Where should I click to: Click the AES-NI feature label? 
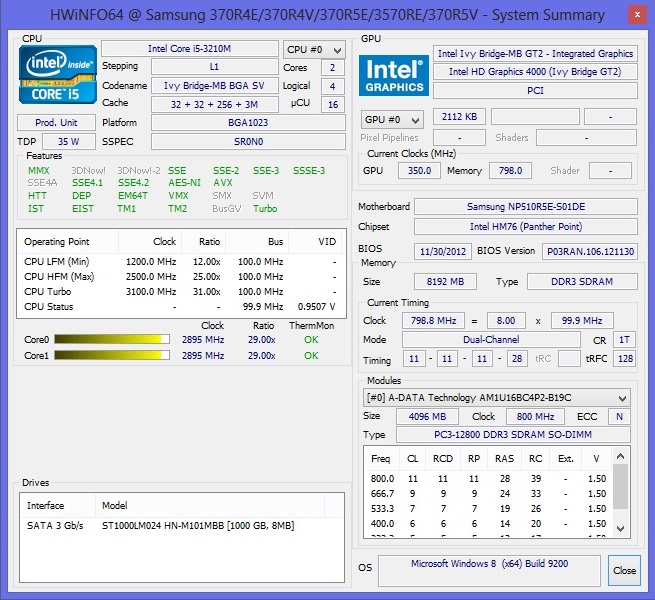(184, 183)
